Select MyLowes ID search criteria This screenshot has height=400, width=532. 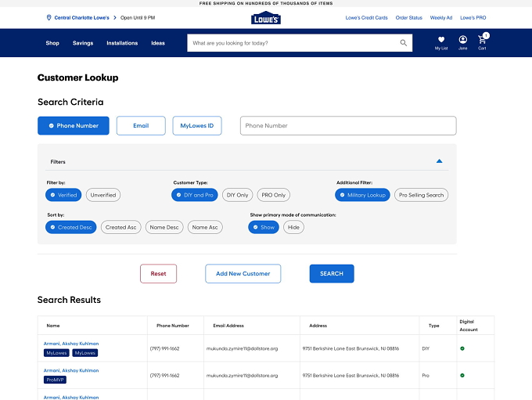click(197, 126)
